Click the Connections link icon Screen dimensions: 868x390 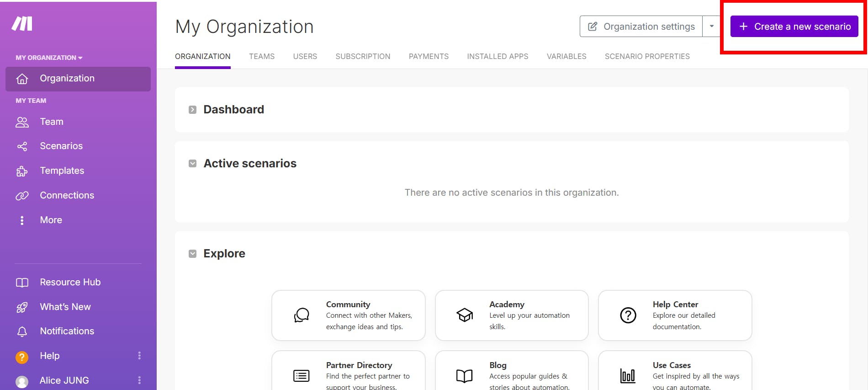click(x=22, y=196)
